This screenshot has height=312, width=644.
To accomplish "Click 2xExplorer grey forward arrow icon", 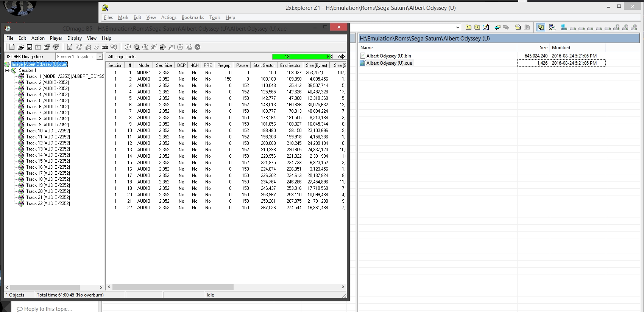I will (x=506, y=27).
